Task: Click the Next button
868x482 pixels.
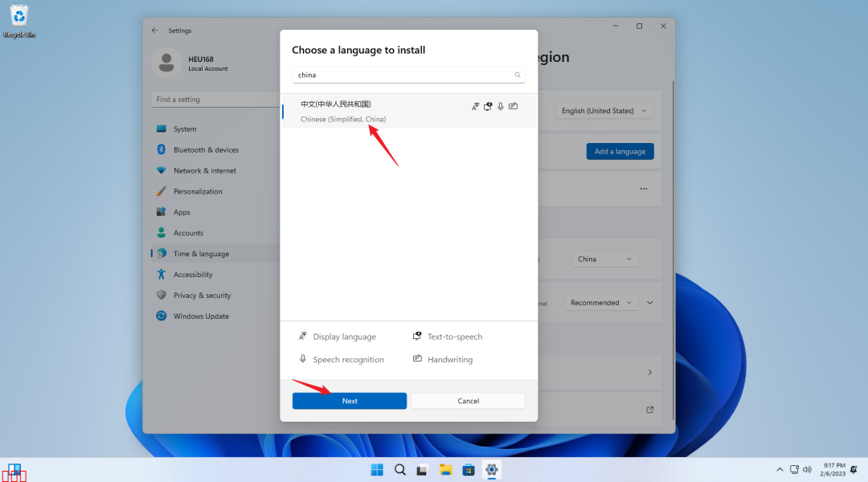Action: (x=350, y=401)
